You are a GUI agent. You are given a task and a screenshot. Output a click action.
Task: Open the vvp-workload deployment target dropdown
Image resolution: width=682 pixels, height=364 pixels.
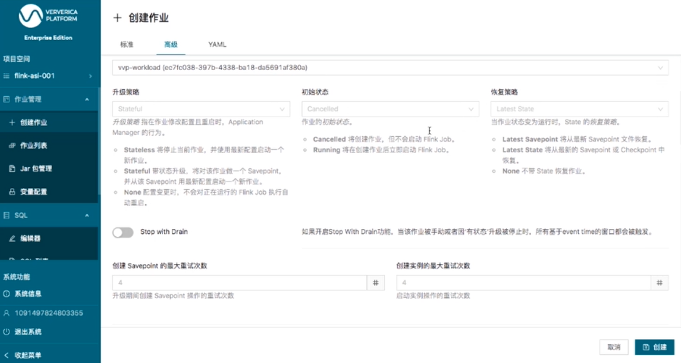pyautogui.click(x=390, y=67)
